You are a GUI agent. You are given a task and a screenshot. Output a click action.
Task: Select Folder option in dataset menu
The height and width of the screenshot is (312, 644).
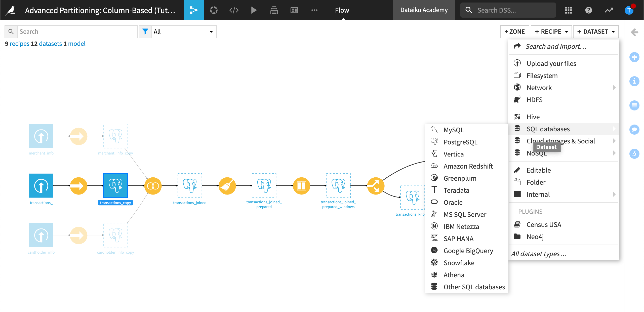(563, 182)
